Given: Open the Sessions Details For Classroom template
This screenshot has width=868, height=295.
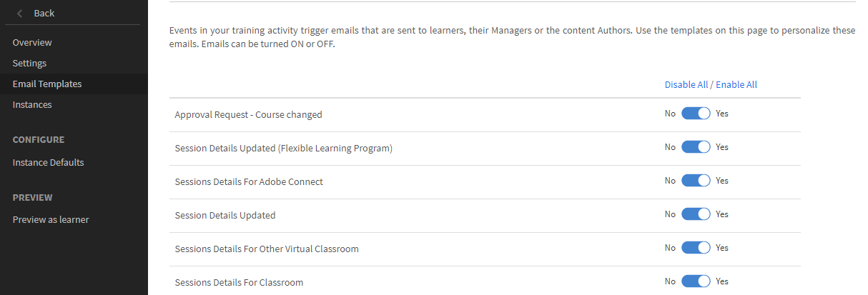Looking at the screenshot, I should click(x=239, y=283).
